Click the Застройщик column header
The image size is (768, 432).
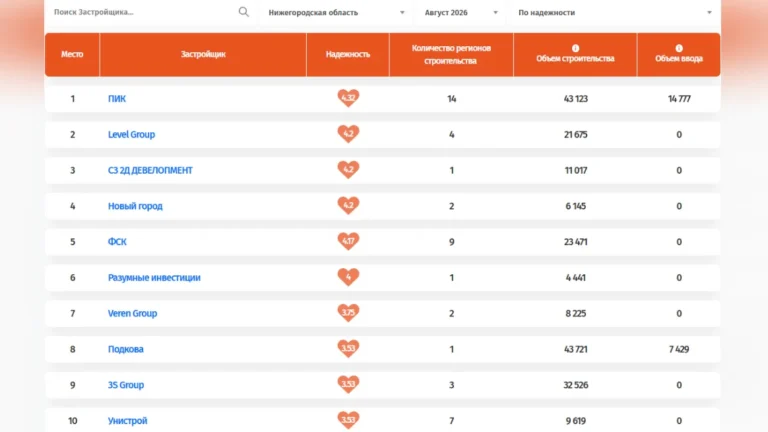203,54
